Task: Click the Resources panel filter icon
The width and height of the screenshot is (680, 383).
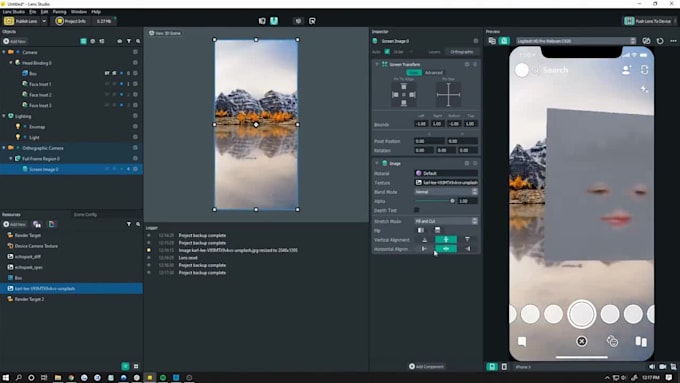Action: coord(129,224)
